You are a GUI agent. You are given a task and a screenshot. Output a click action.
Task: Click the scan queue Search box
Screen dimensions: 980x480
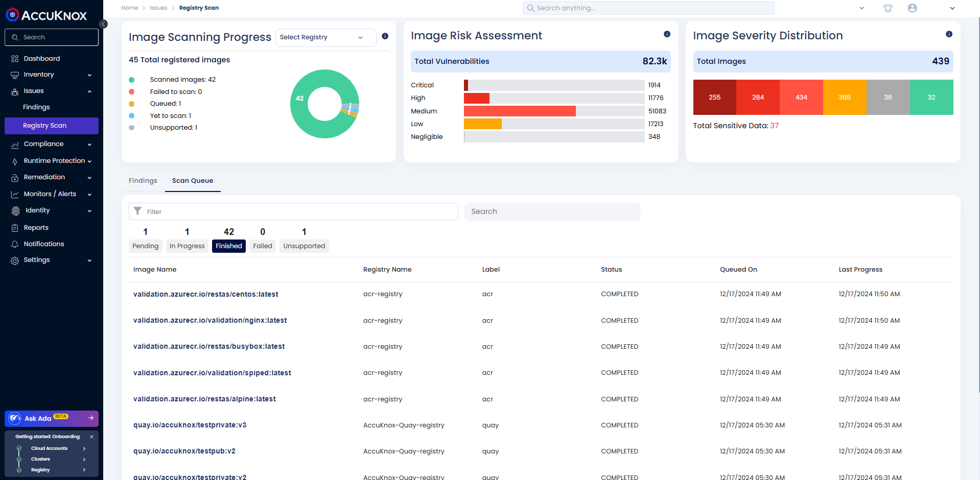(x=552, y=212)
